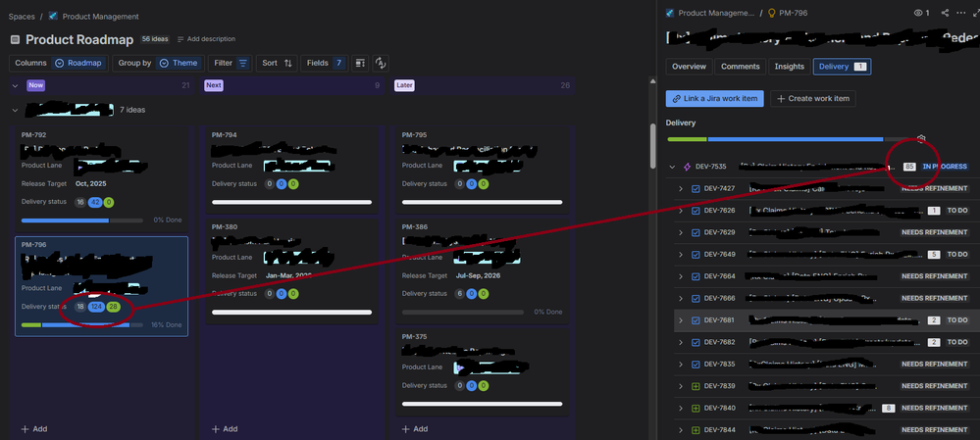The height and width of the screenshot is (440, 980).
Task: Click the story plus icon for DEV-7840
Action: pyautogui.click(x=696, y=408)
